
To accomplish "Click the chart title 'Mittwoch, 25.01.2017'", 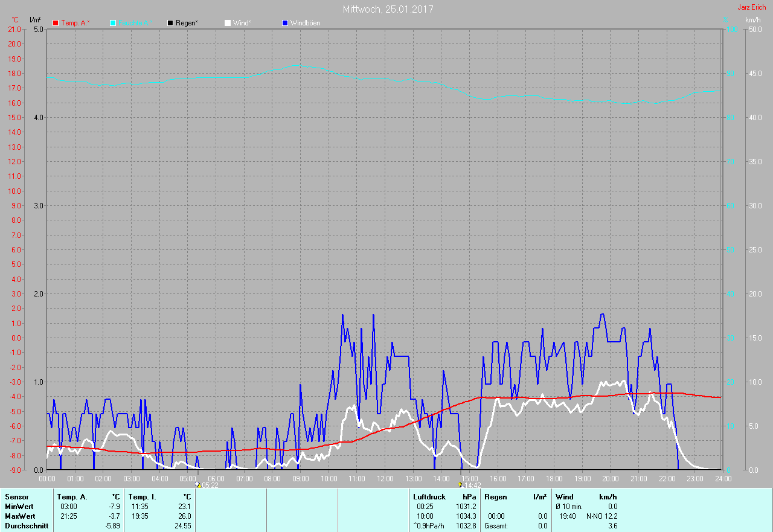I will 388,9.
